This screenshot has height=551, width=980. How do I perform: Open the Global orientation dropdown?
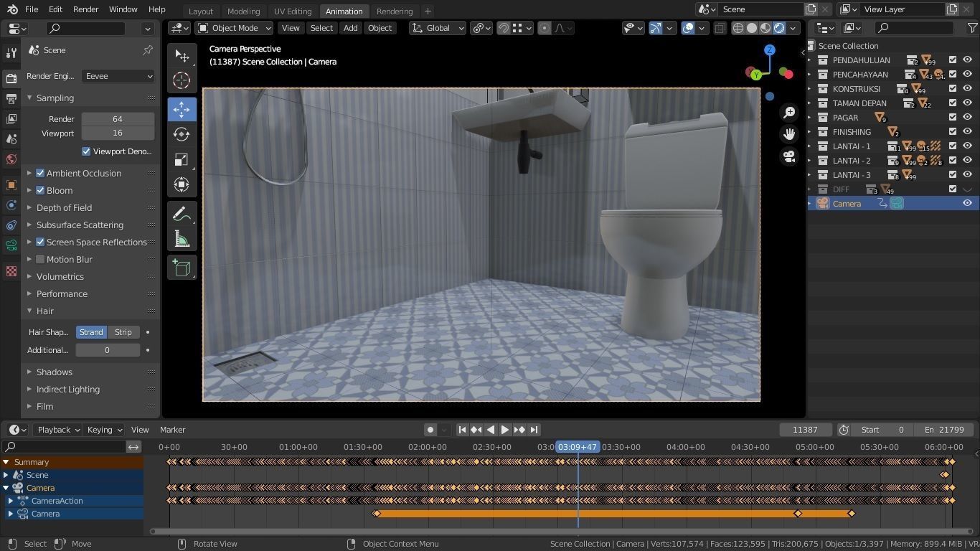(x=438, y=28)
